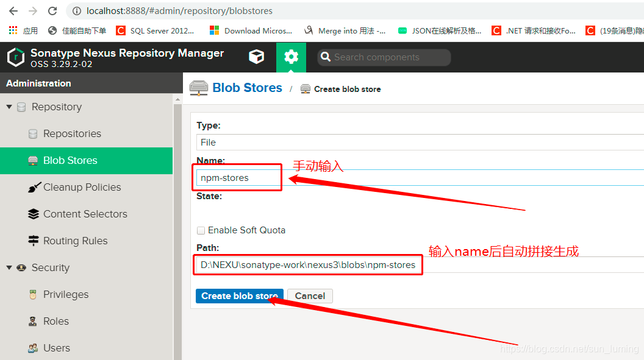
Task: Click the Cleanup Policies broom icon
Action: coord(34,187)
